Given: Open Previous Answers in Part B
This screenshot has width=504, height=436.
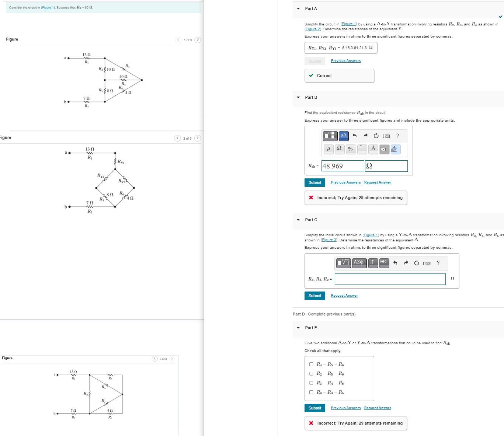Looking at the screenshot, I should (345, 182).
